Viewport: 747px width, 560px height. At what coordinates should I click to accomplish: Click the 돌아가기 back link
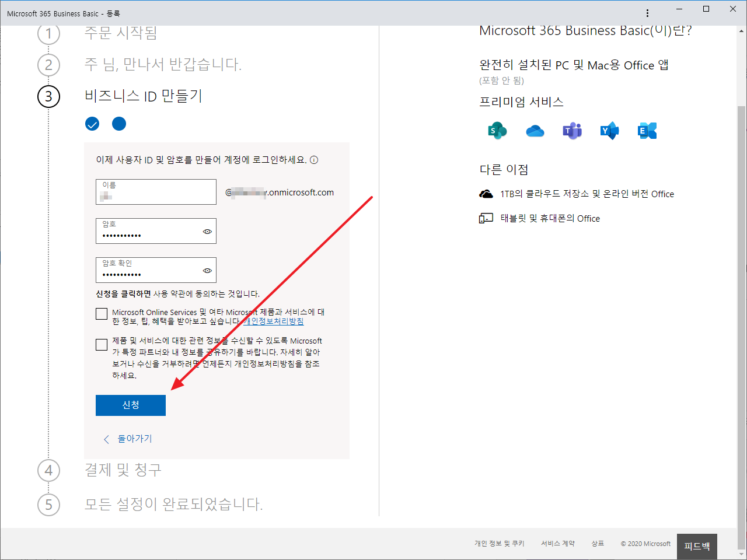(x=135, y=439)
